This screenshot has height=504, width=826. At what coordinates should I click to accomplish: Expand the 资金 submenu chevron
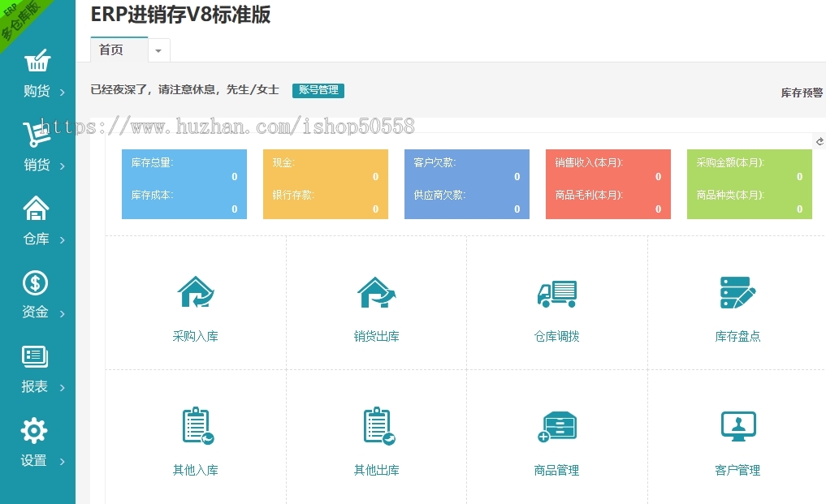coord(63,313)
